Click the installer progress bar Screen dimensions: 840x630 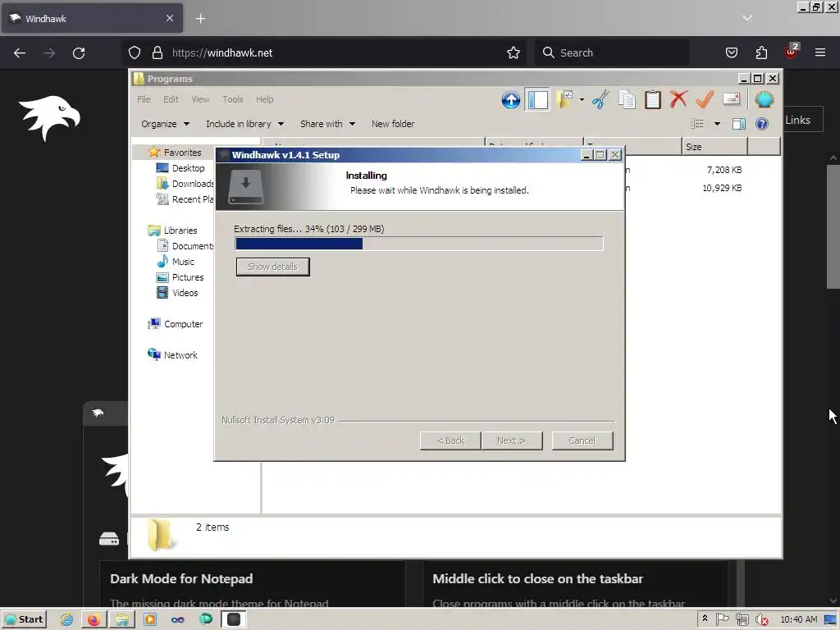[x=419, y=244]
